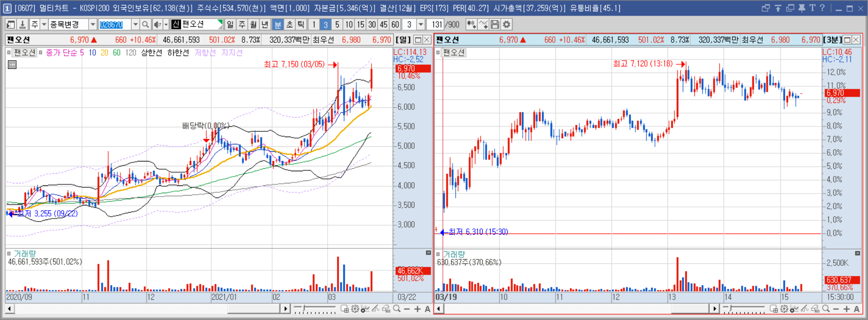Zoom in with plus icon under 3-minute chart

point(847,309)
